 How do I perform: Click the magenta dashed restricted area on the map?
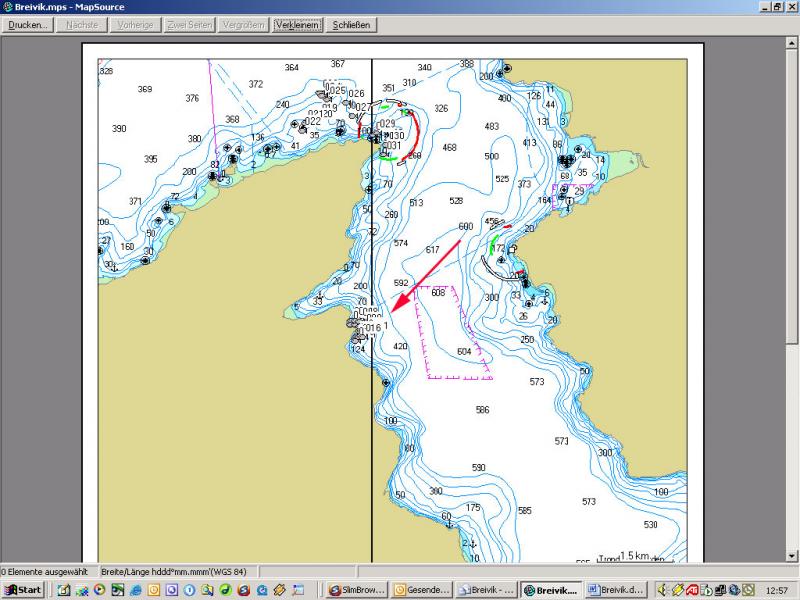coord(457,332)
